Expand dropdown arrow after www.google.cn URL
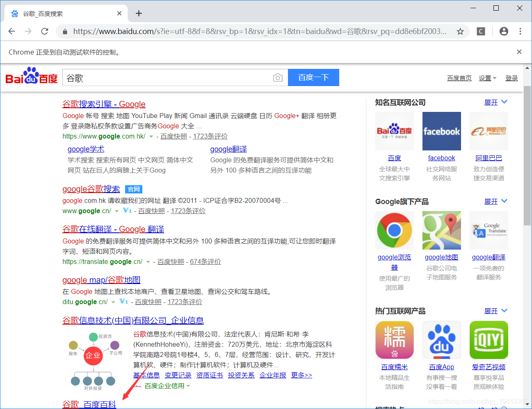The width and height of the screenshot is (532, 409). pos(117,211)
